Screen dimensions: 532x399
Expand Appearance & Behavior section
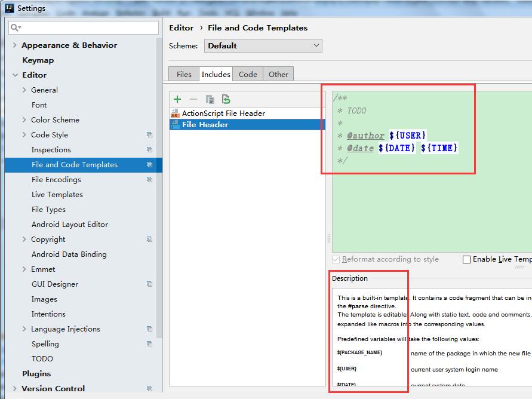pos(14,45)
